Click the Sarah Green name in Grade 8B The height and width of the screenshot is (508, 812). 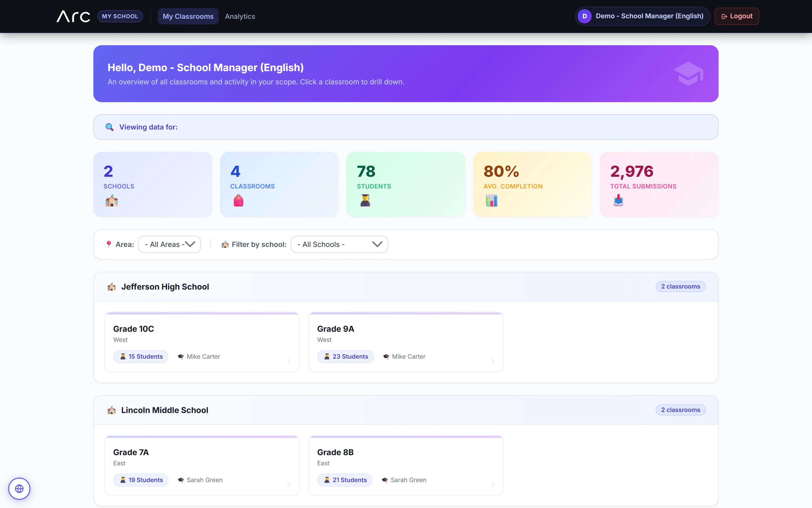tap(408, 480)
